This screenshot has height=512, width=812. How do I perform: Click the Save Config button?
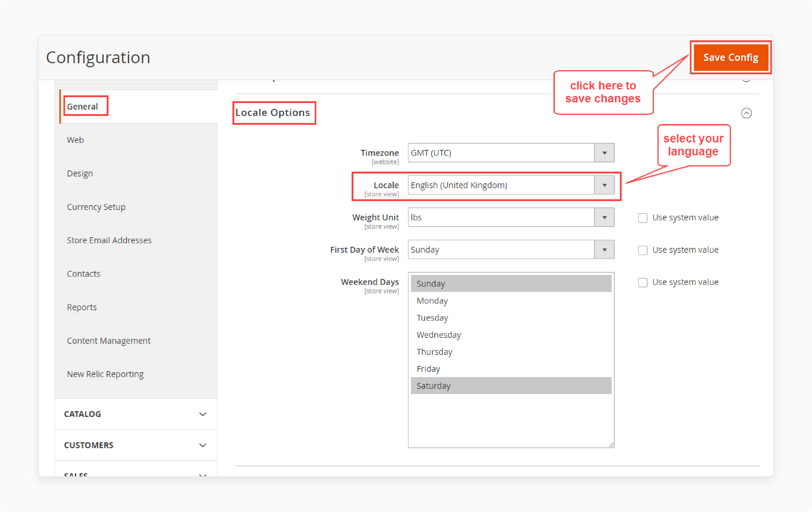click(734, 57)
